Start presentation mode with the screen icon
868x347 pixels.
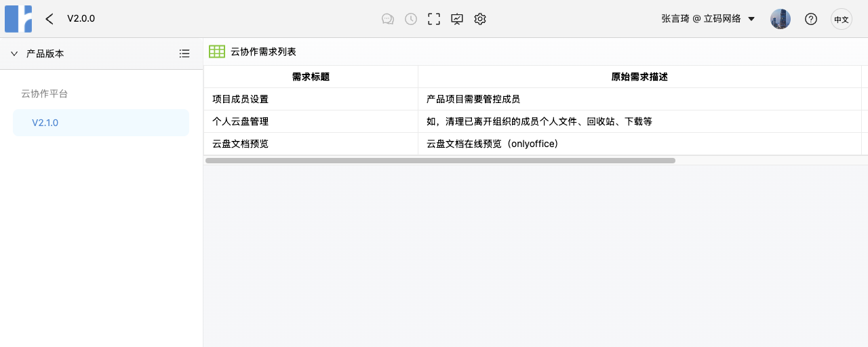coord(457,19)
